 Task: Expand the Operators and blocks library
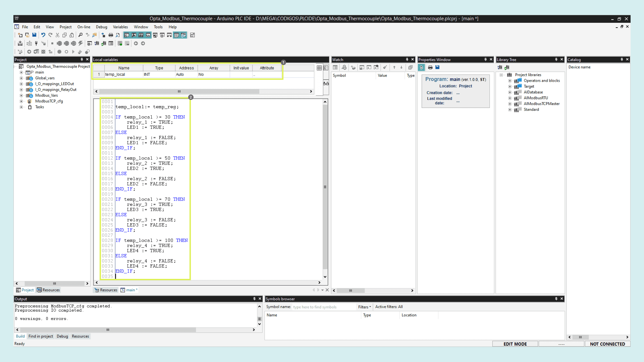click(x=510, y=80)
